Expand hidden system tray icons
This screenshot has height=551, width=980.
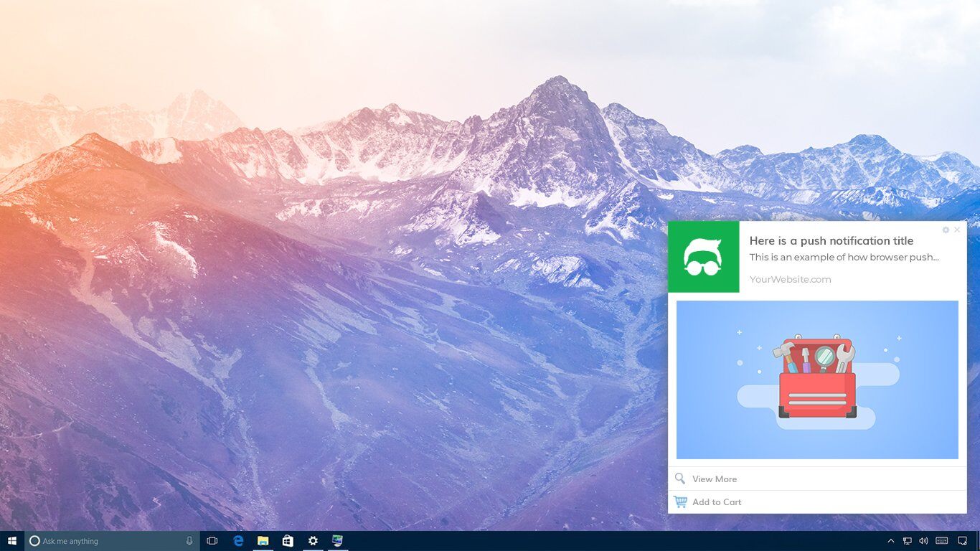(891, 541)
